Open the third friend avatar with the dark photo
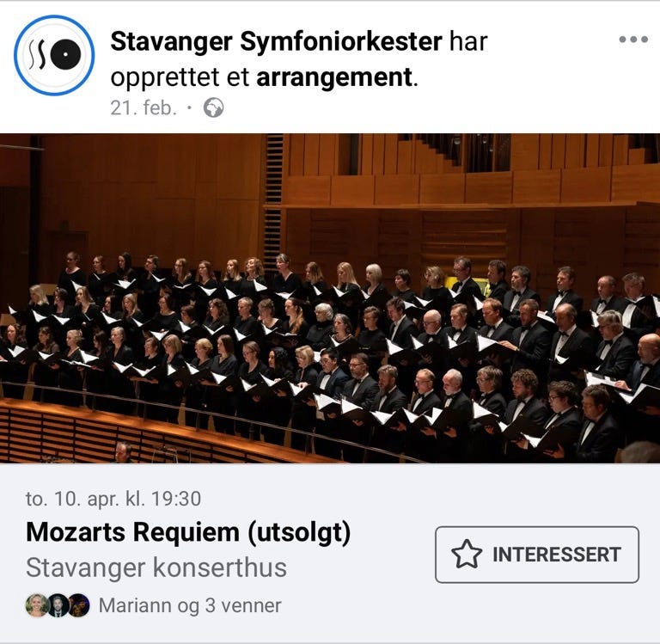This screenshot has height=644, width=660. 79,605
